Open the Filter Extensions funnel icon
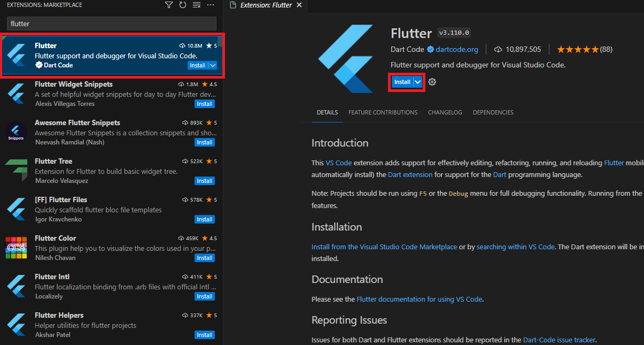 (169, 5)
